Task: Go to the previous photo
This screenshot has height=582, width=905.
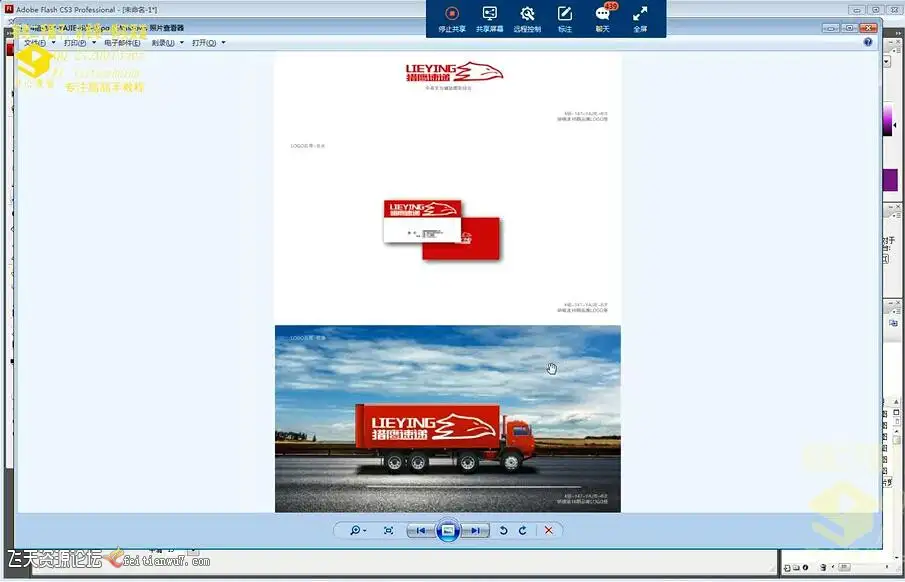Action: point(421,530)
